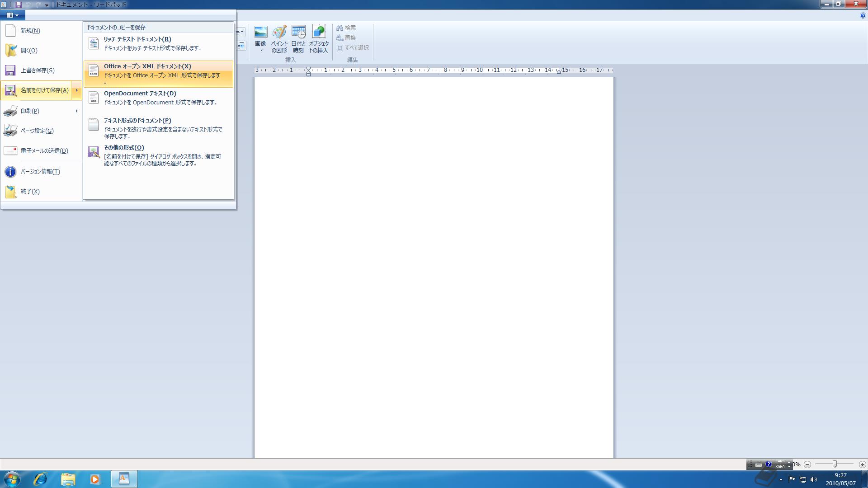
Task: Open バージョン情報(T) info icon
Action: 10,172
